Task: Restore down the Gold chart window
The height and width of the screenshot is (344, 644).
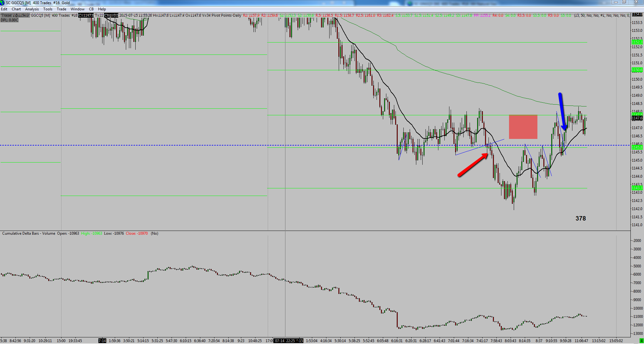Action: (x=624, y=2)
